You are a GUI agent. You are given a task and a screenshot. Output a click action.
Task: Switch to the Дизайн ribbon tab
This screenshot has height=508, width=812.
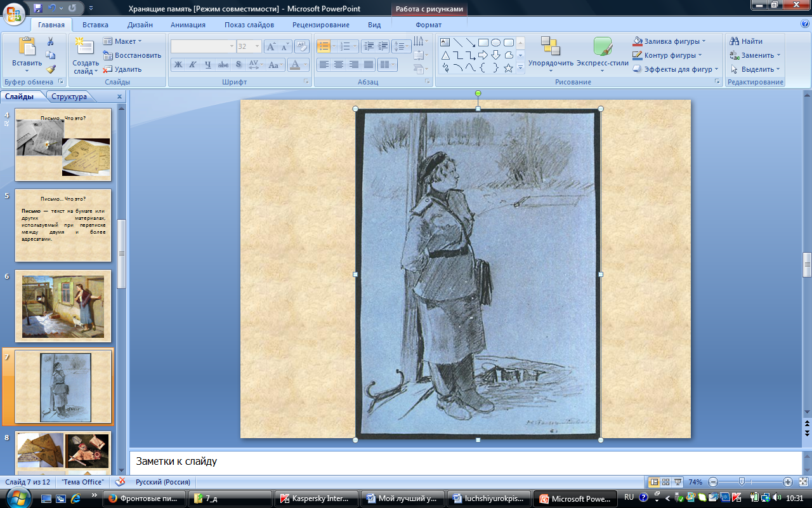140,25
